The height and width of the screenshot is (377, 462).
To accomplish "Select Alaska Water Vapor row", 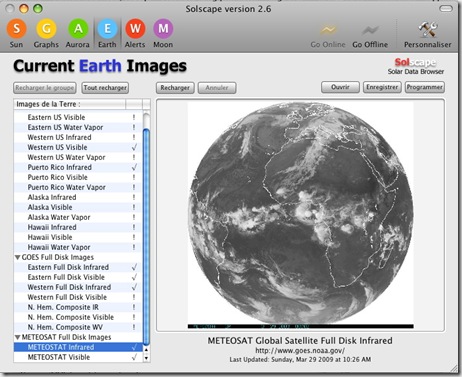I will point(78,217).
